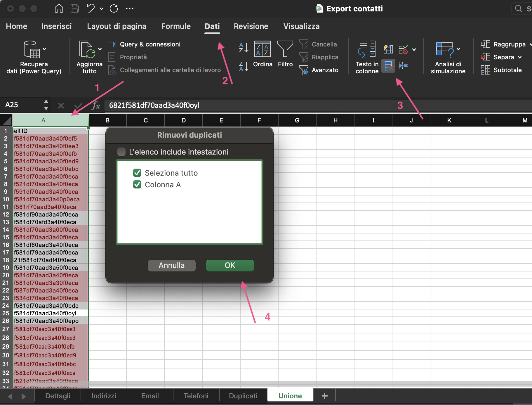Open the Inserisci ribbon tab
Image resolution: width=532 pixels, height=405 pixels.
[x=57, y=26]
